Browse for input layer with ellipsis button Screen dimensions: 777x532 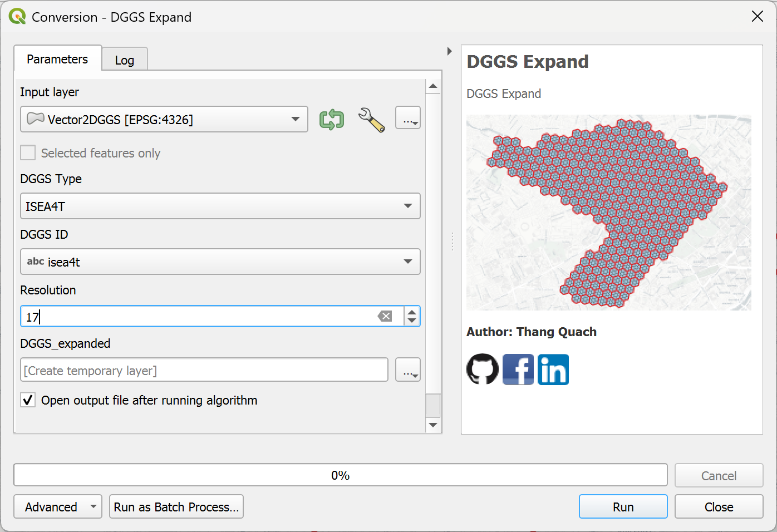[408, 118]
